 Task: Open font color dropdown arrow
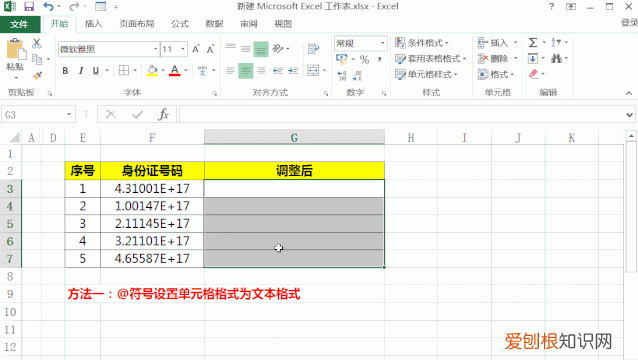186,70
